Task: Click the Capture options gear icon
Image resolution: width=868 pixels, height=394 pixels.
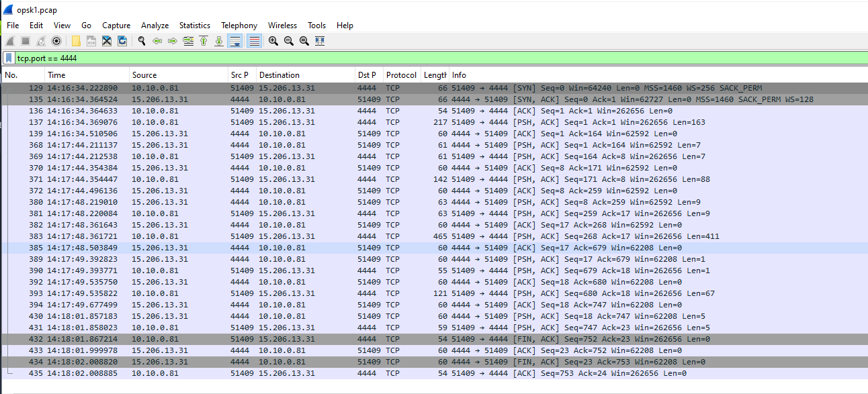Action: coord(56,41)
